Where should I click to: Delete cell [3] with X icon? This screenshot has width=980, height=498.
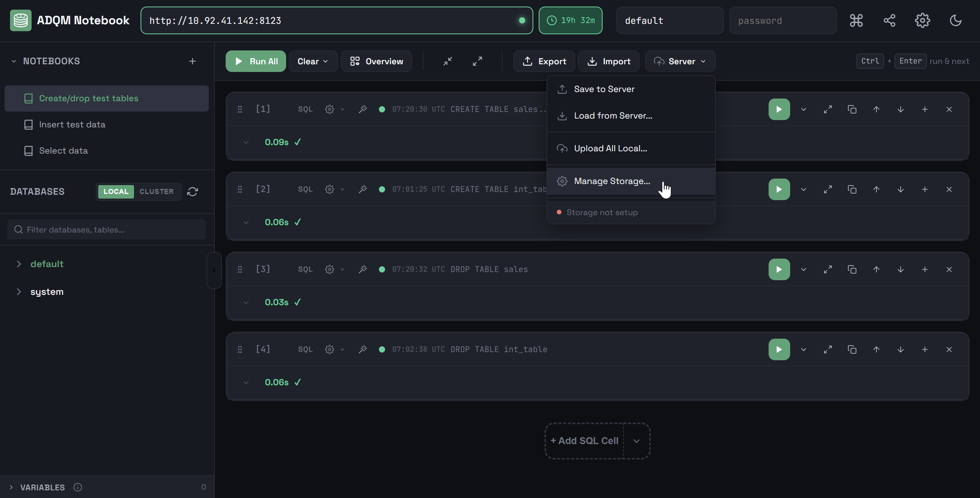[x=949, y=269]
